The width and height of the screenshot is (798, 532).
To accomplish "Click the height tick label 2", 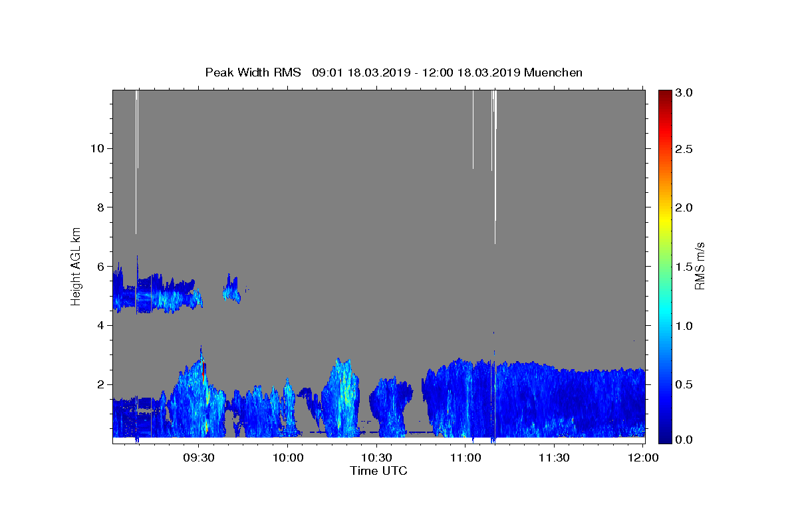I will coord(100,384).
